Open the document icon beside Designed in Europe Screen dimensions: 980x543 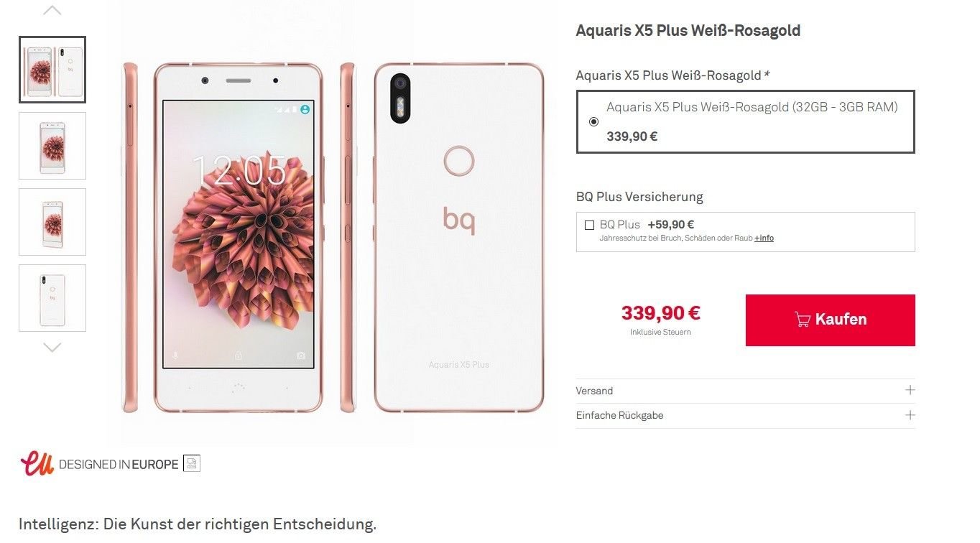[x=191, y=463]
